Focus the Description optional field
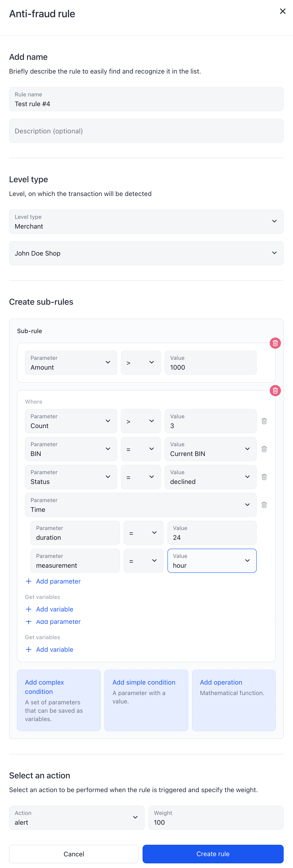Screen dimensions: 293x868 (x=146, y=131)
